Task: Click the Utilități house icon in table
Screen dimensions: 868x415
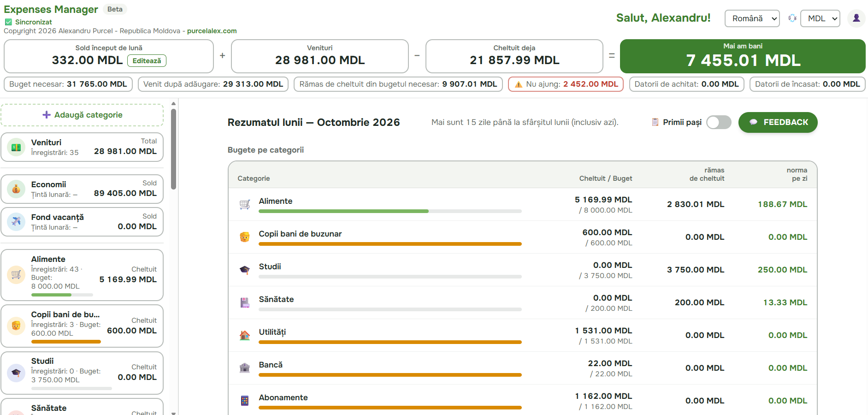Action: pos(245,335)
